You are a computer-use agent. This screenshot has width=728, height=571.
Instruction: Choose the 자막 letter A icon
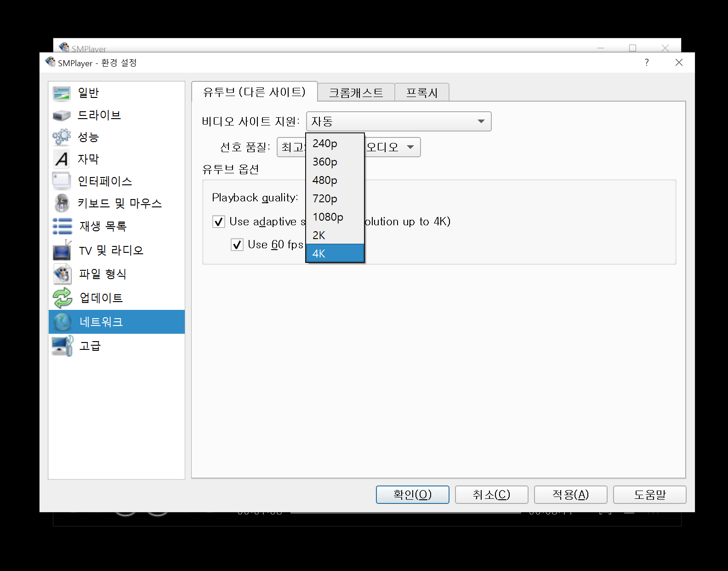tap(62, 159)
